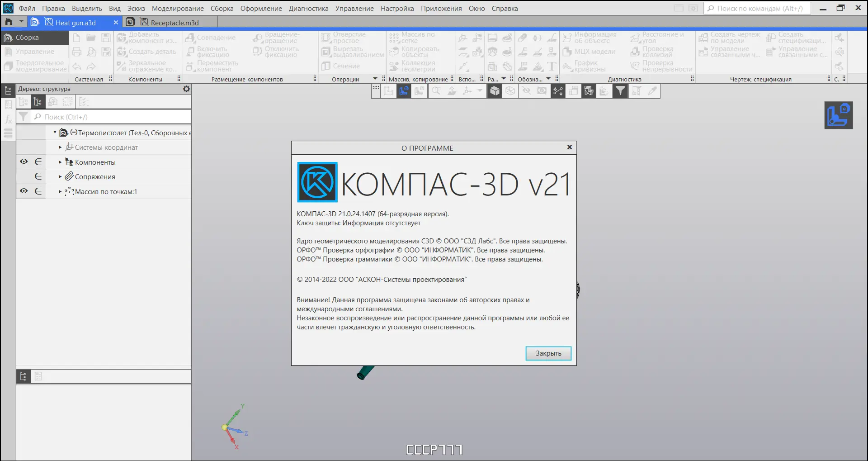The width and height of the screenshot is (868, 461).
Task: Select the filter funnel icon in view toolbar
Action: click(621, 91)
